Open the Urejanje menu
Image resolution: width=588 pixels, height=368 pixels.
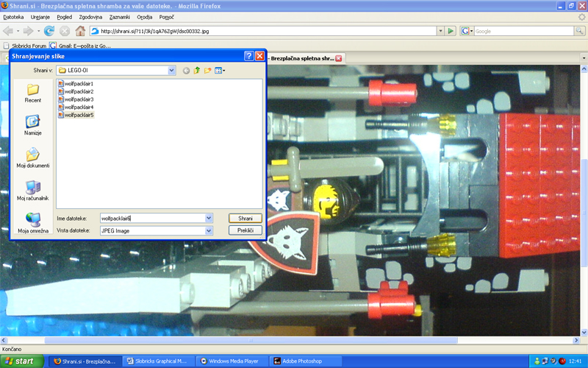coord(40,17)
